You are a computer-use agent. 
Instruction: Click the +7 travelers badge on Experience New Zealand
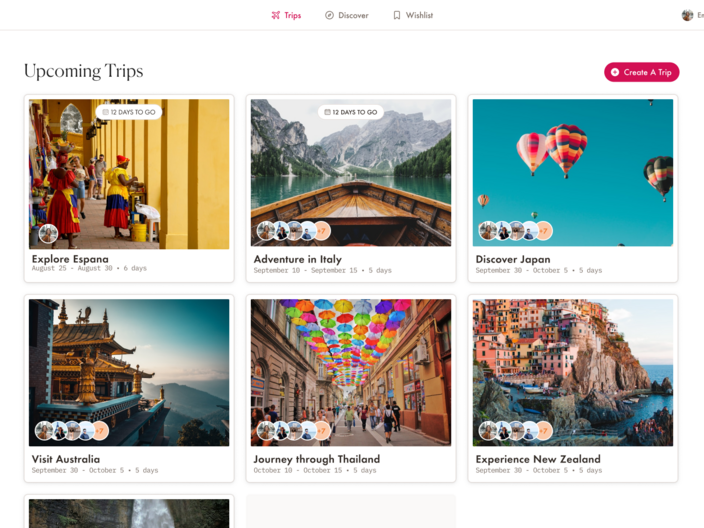click(x=543, y=431)
